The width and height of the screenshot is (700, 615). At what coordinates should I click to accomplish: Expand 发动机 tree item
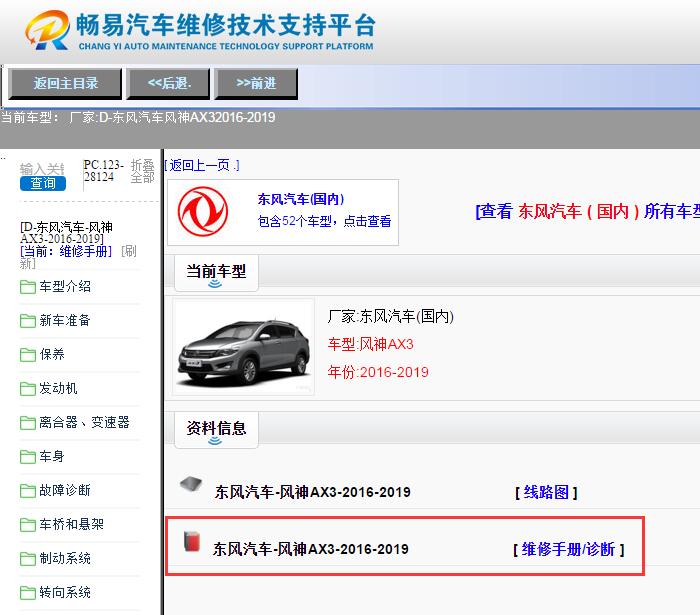click(58, 388)
